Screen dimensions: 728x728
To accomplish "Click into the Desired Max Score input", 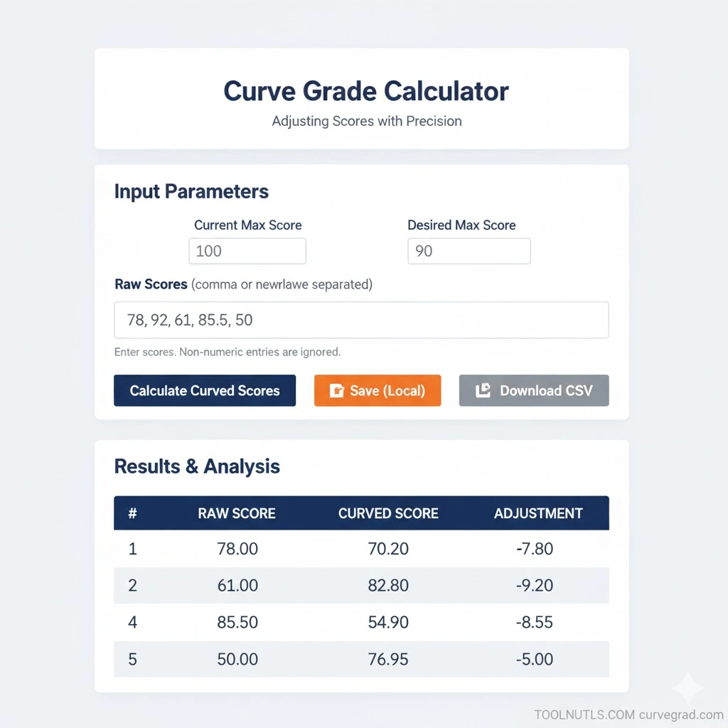I will [x=469, y=251].
